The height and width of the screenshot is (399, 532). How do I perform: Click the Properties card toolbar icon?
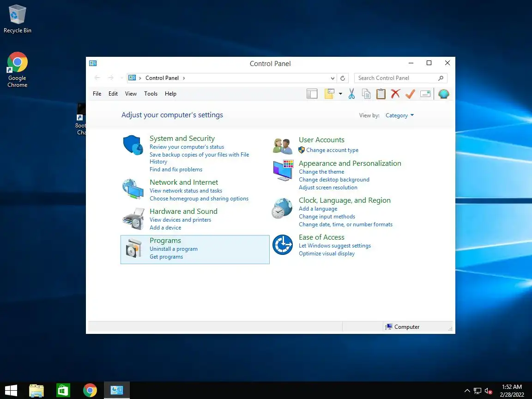pos(425,94)
